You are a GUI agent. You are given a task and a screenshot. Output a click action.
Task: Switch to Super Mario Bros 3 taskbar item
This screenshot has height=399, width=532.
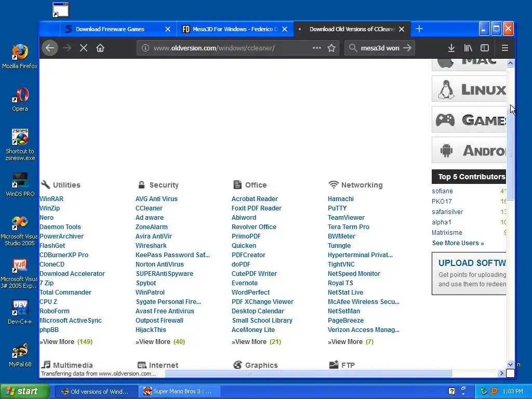coord(179,392)
